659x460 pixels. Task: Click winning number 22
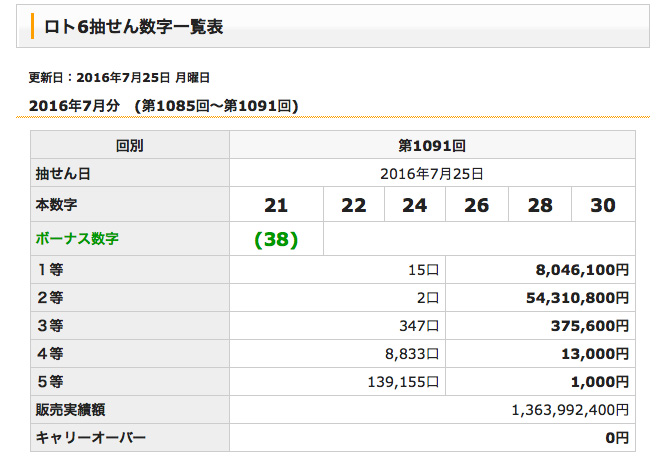[x=353, y=205]
